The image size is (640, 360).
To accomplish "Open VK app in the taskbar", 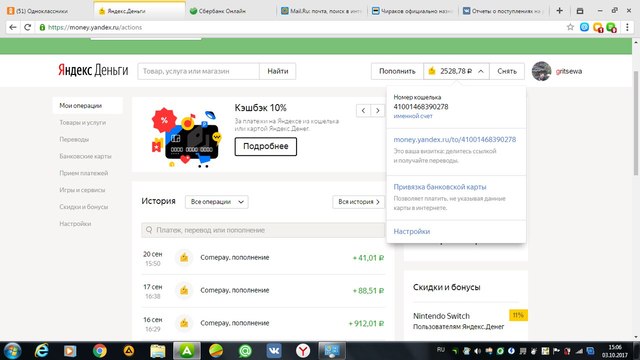I will (x=274, y=351).
